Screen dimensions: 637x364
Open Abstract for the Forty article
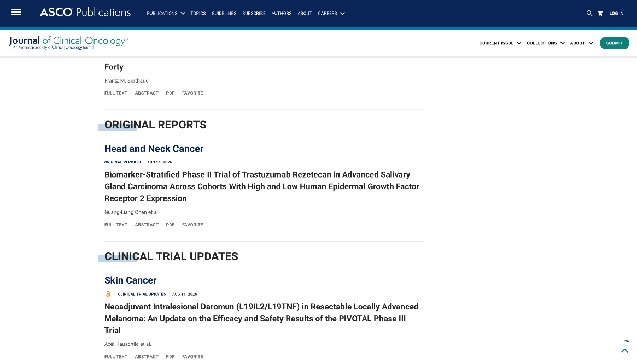[147, 93]
